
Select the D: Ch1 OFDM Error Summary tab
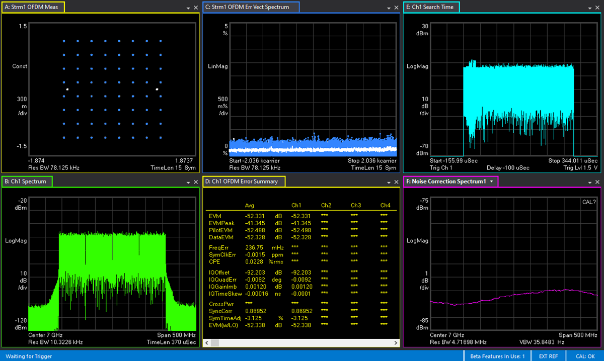point(244,181)
